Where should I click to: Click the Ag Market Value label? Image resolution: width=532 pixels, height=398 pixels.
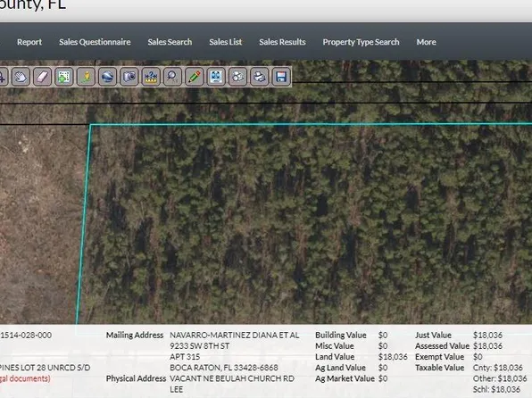[345, 378]
